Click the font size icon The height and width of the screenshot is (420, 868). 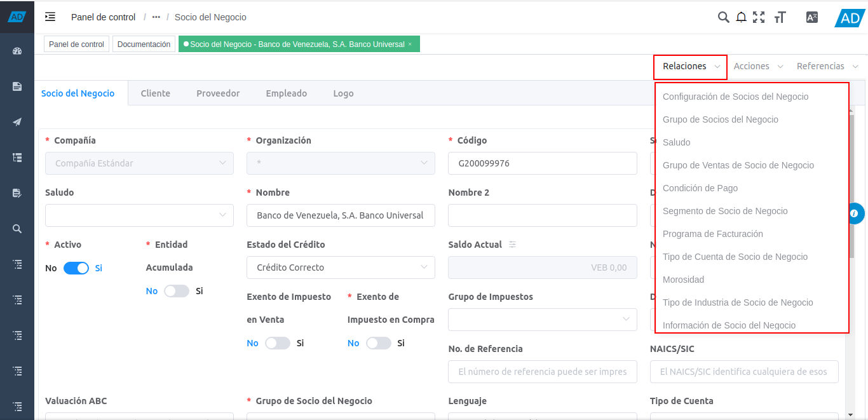click(x=780, y=17)
